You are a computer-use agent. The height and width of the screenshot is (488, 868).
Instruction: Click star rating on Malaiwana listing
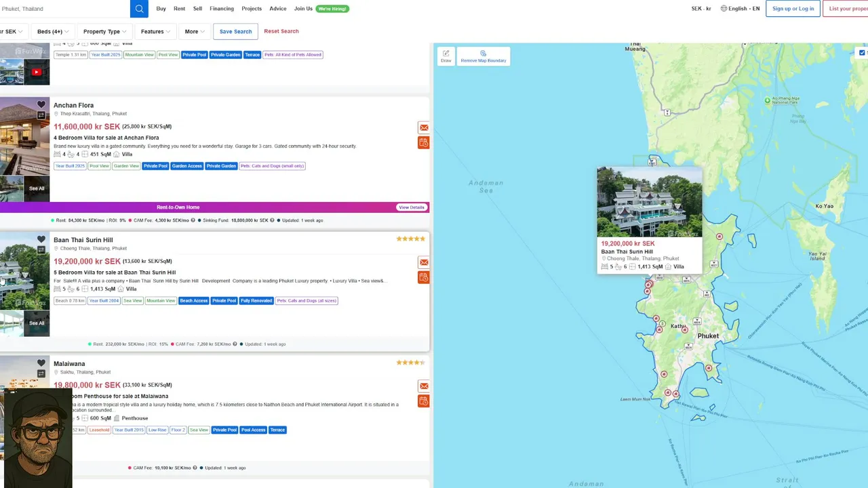coord(411,363)
